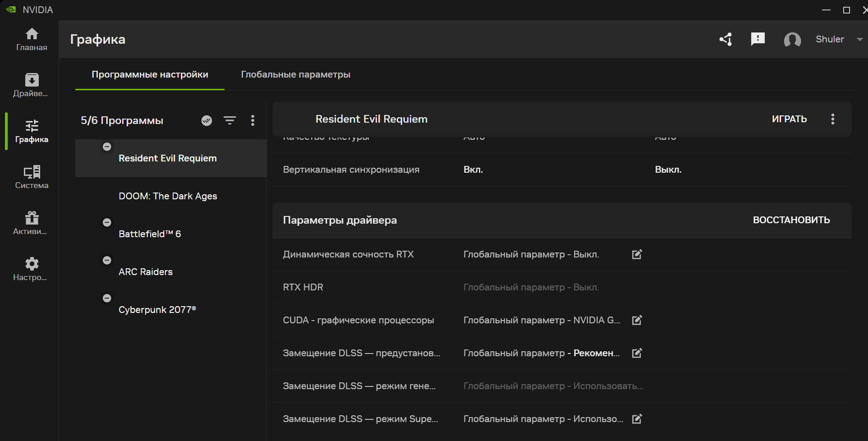This screenshot has width=868, height=441.
Task: Click the share icon in header
Action: point(726,39)
